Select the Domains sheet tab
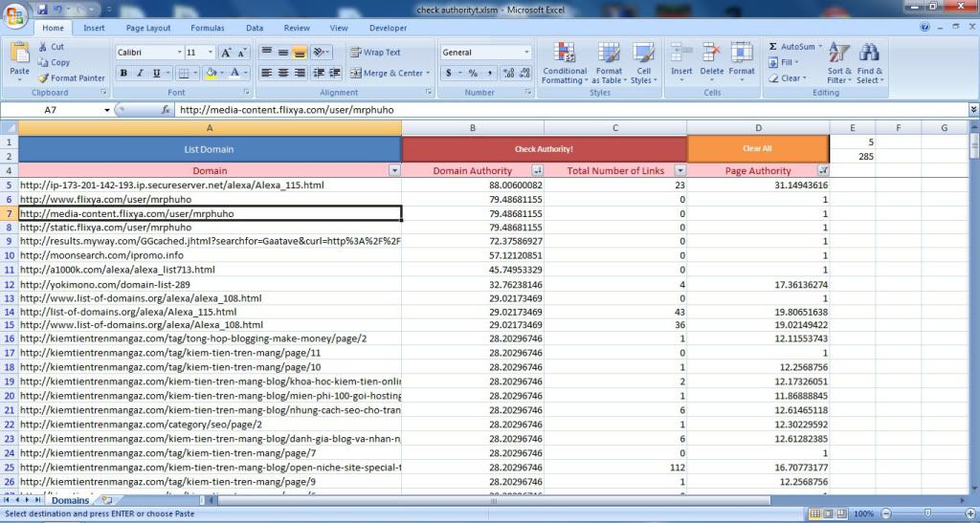Viewport: 980px width, 523px height. (x=70, y=500)
